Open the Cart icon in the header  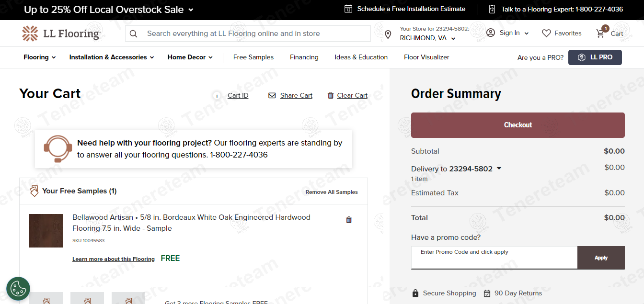point(600,33)
